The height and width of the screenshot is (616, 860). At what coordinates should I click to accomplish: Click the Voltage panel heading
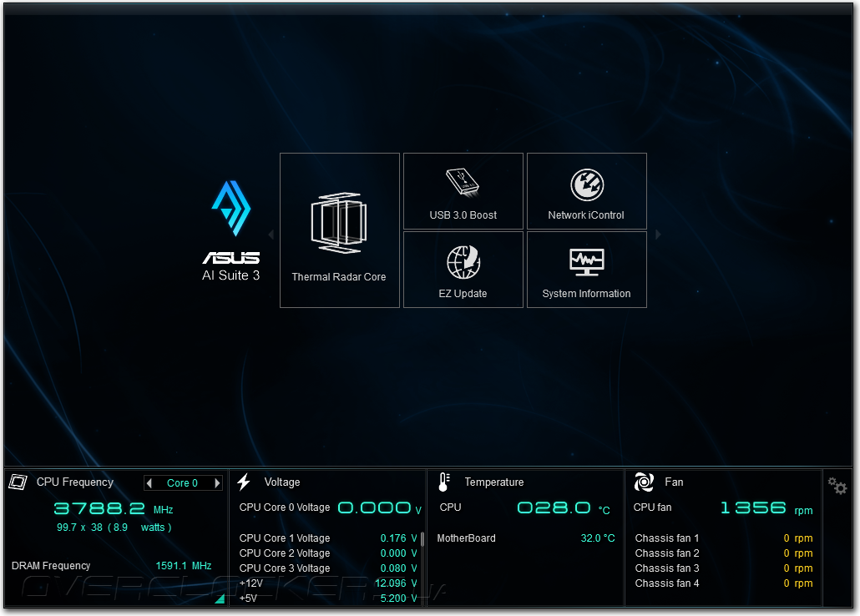(282, 482)
